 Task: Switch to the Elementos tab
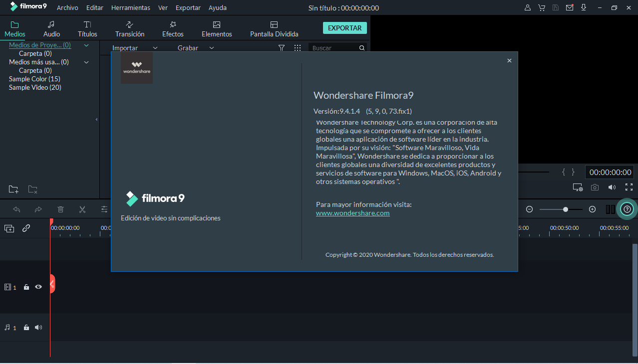click(x=217, y=29)
